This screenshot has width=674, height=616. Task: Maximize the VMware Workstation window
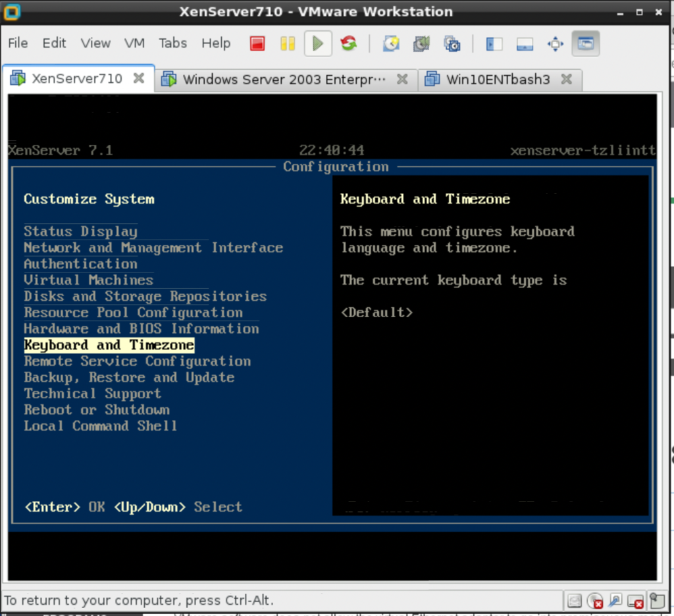(x=639, y=12)
